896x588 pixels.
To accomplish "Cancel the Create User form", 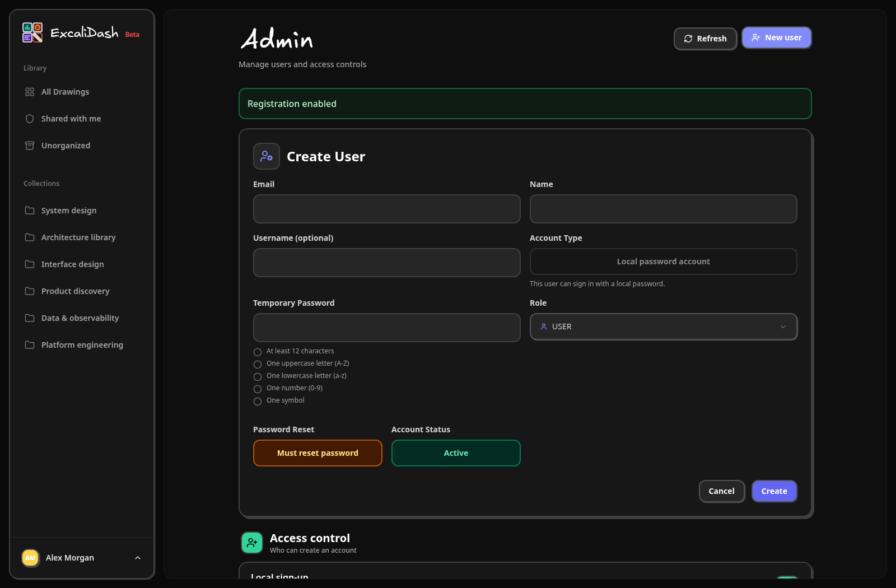I will click(x=722, y=491).
